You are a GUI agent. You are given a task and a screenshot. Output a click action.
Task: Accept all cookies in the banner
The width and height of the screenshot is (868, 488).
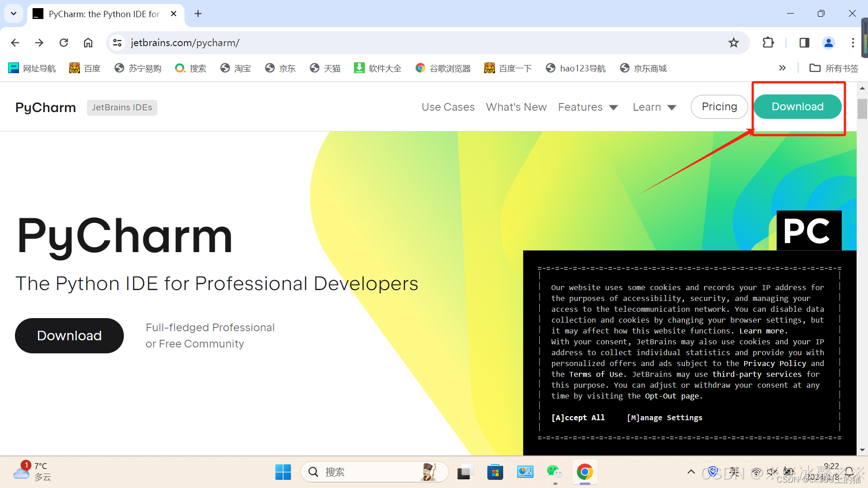point(578,418)
